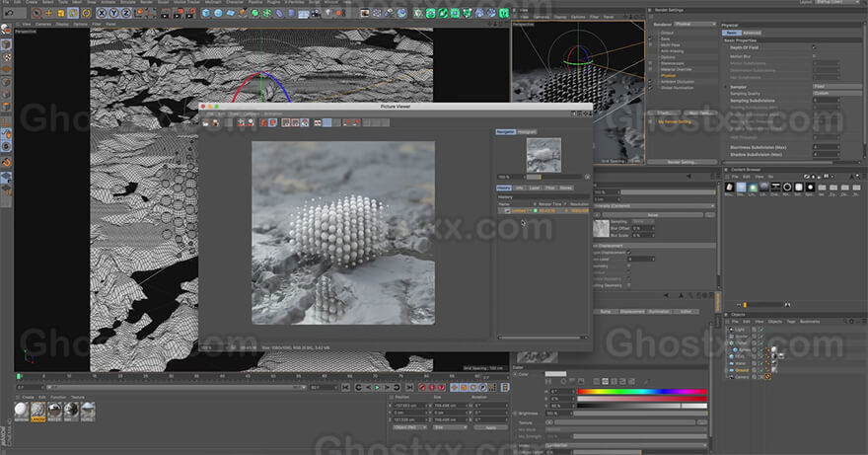Select the Light object in Objects panel

click(x=740, y=330)
